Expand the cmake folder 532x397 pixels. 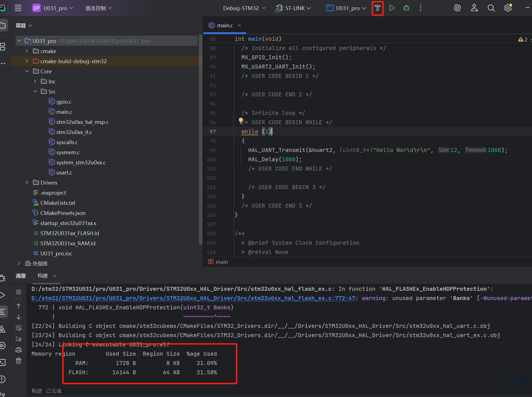point(27,51)
